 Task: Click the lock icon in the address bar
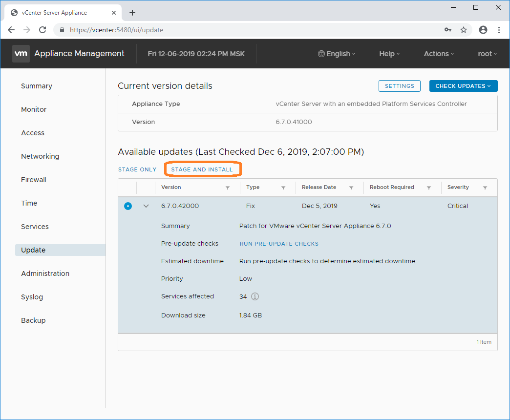[x=62, y=30]
